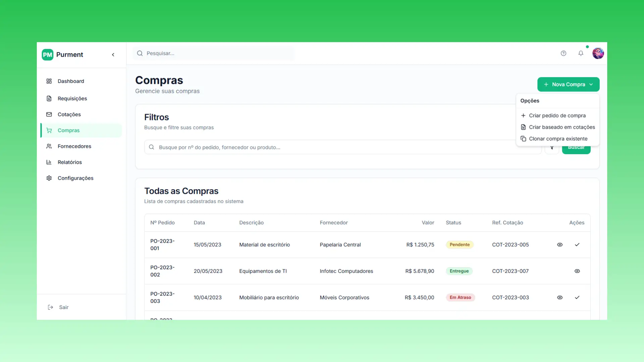View order PO-2023-003 with eye icon
This screenshot has width=644, height=362.
click(x=560, y=298)
